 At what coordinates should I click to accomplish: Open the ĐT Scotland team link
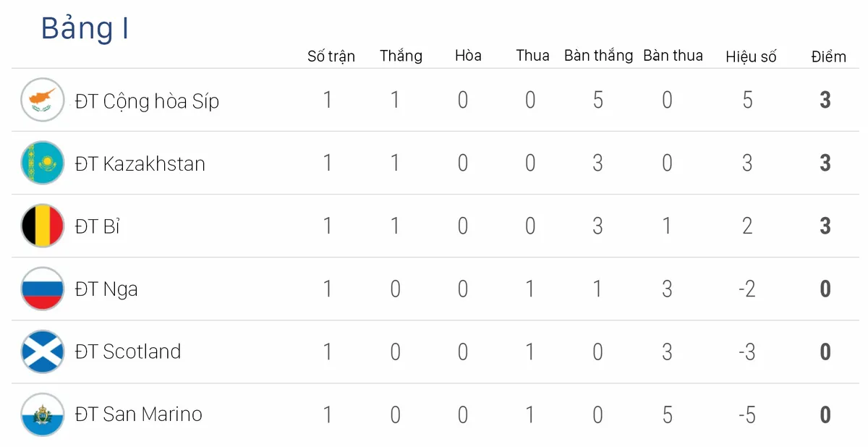pyautogui.click(x=128, y=352)
